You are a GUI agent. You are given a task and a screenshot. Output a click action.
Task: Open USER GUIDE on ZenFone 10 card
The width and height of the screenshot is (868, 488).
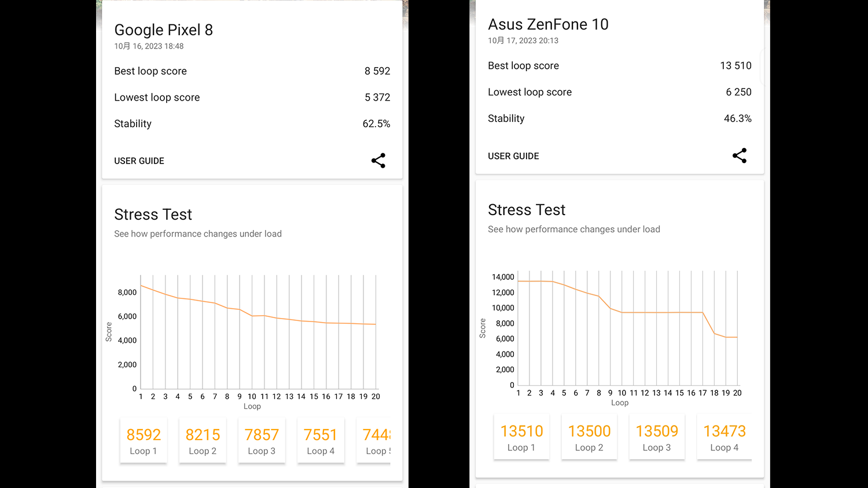click(x=513, y=156)
